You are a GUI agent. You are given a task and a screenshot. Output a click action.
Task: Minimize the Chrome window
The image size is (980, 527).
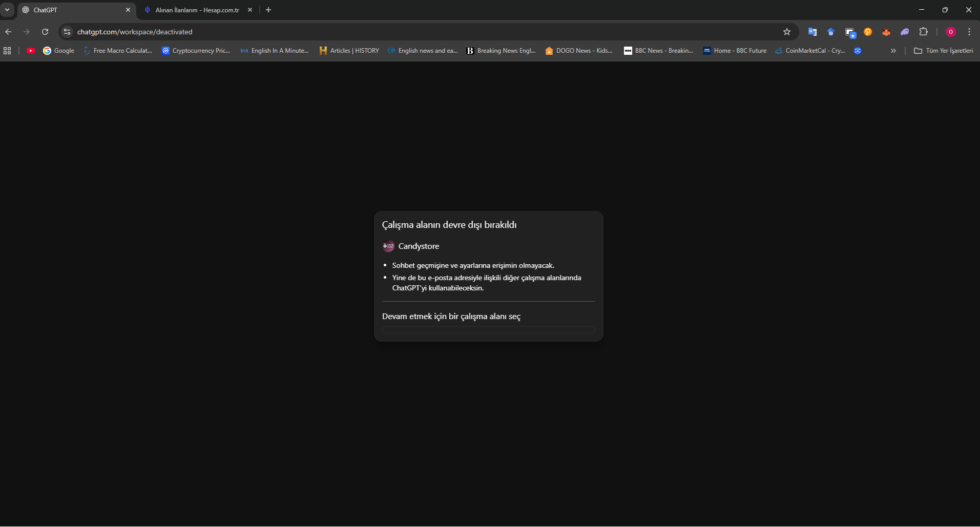pos(922,10)
